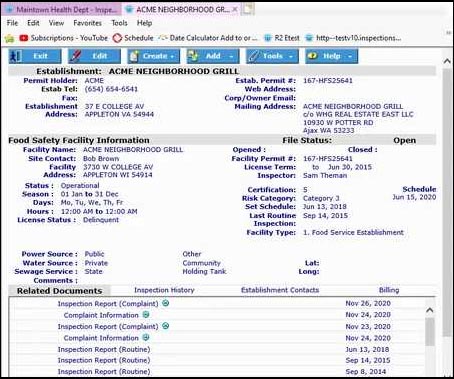Click the File Status value Open
The width and height of the screenshot is (454, 379).
pyautogui.click(x=404, y=140)
